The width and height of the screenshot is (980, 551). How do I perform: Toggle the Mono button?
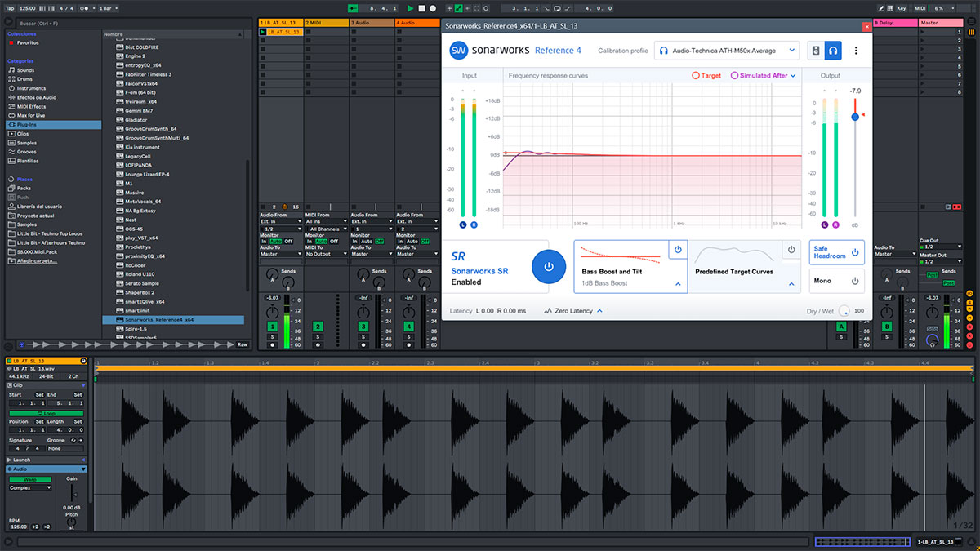(x=837, y=280)
